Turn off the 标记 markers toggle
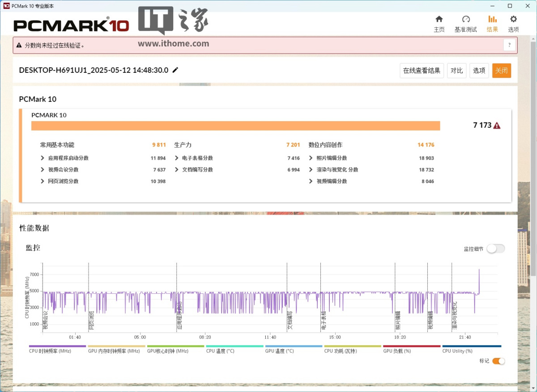 click(x=499, y=361)
